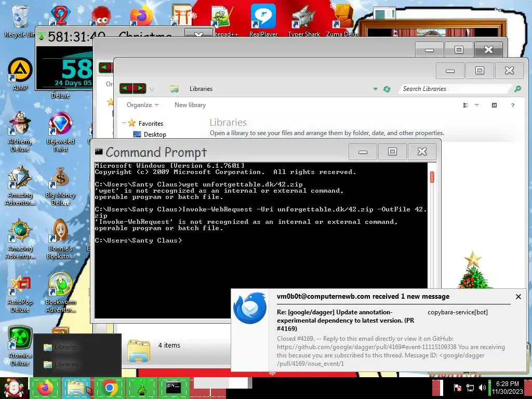Launch the Notepad++ desktop shortcut
532x399 pixels.
tap(222, 20)
